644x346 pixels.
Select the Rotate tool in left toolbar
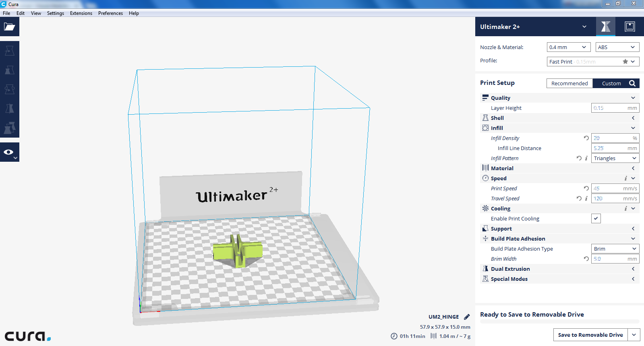coord(10,89)
